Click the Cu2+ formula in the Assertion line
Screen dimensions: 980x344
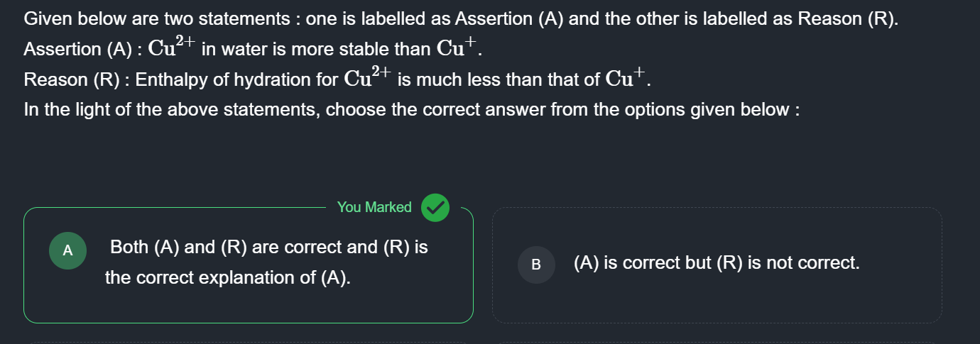(170, 47)
